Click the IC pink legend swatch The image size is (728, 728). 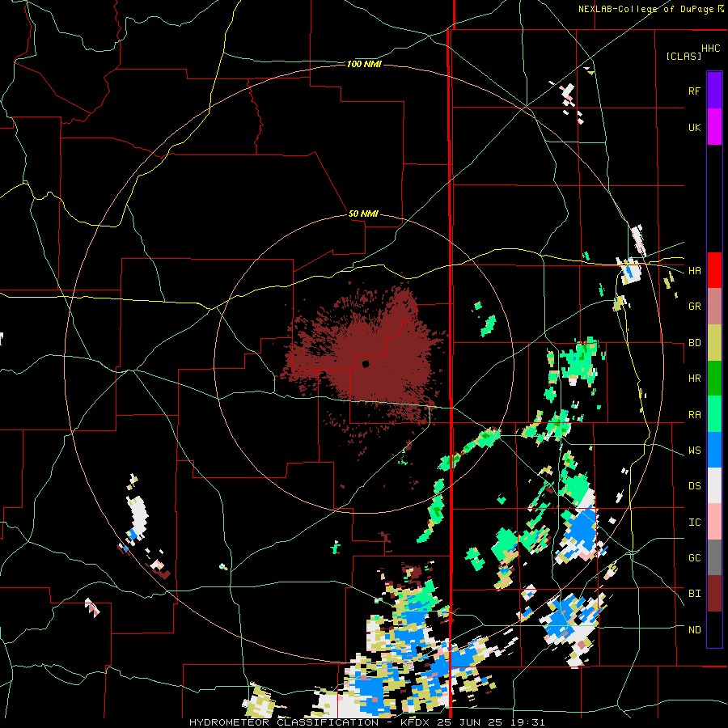click(x=714, y=522)
